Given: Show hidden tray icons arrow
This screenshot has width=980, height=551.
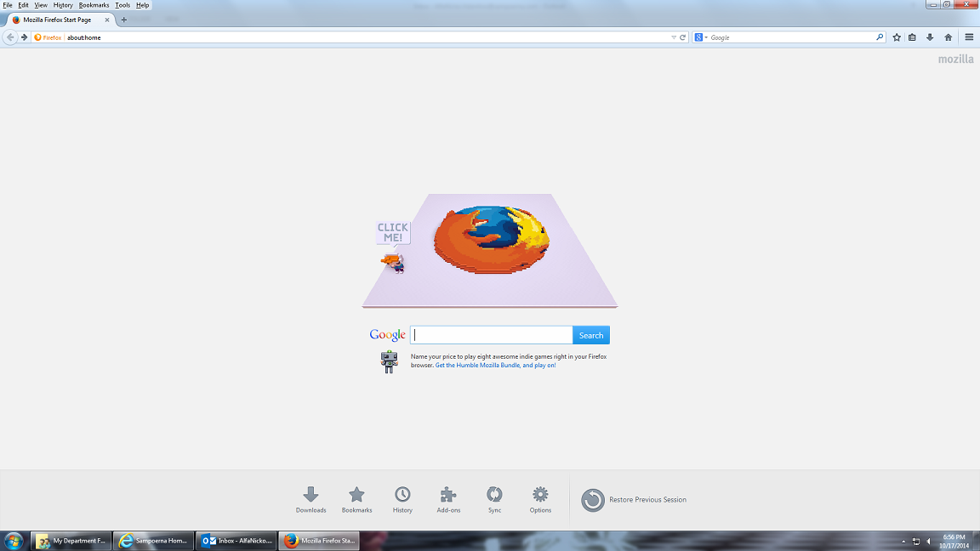Looking at the screenshot, I should click(x=903, y=542).
